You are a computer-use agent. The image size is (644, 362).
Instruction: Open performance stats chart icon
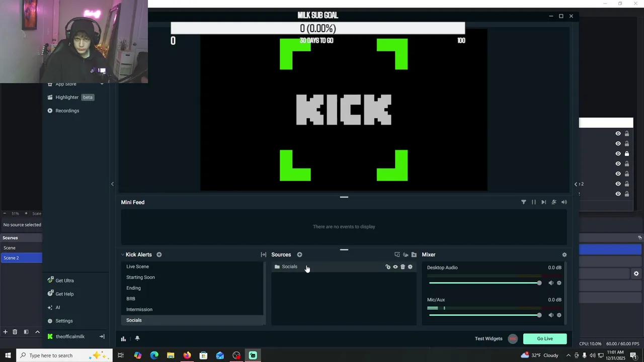coord(123,339)
